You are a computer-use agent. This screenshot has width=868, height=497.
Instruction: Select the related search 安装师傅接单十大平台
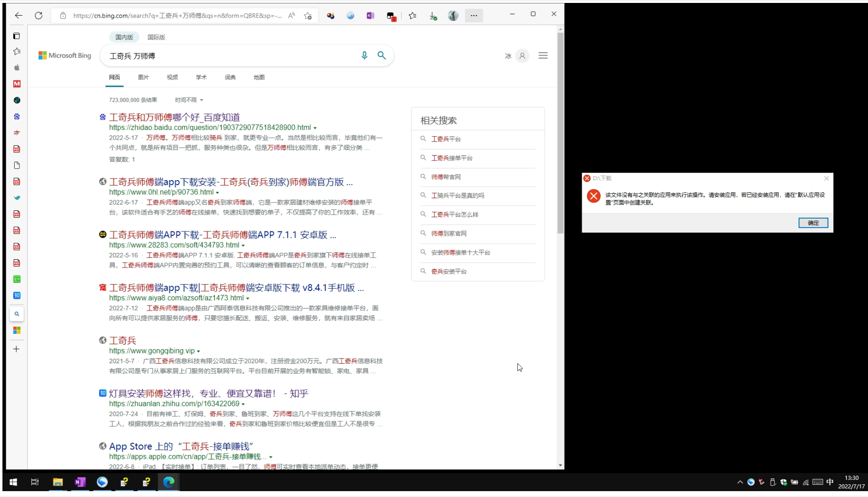coord(461,252)
